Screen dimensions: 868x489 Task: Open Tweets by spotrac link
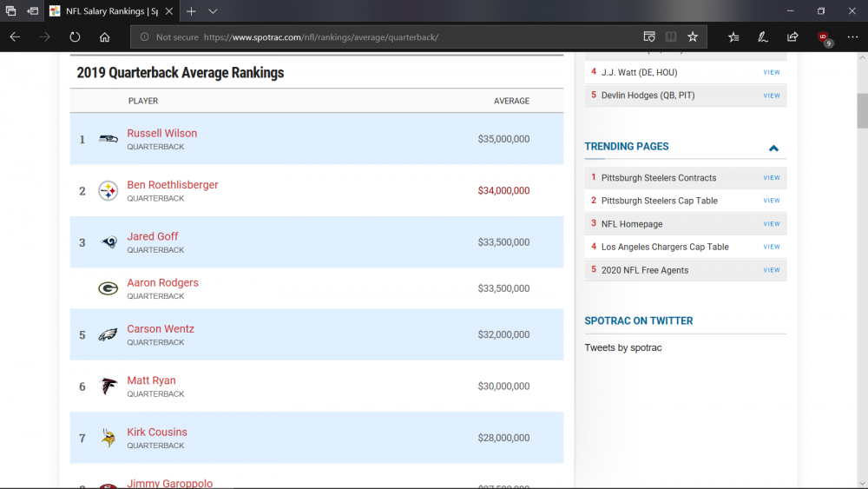pos(622,347)
